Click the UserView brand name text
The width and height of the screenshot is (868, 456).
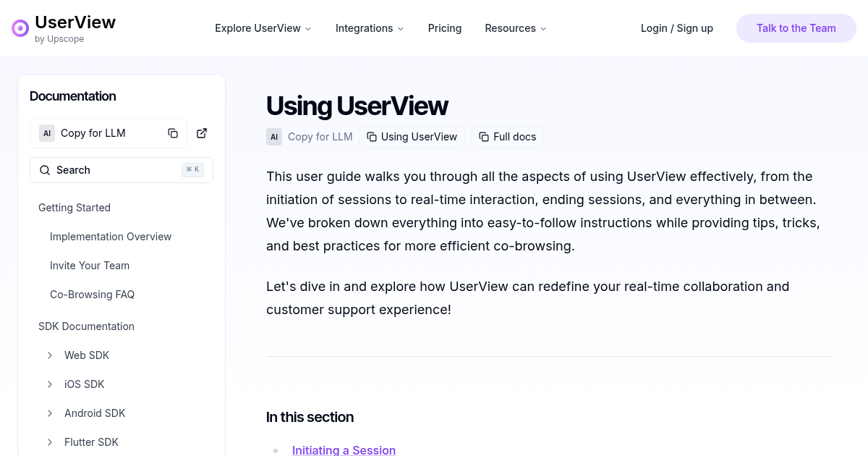click(75, 22)
